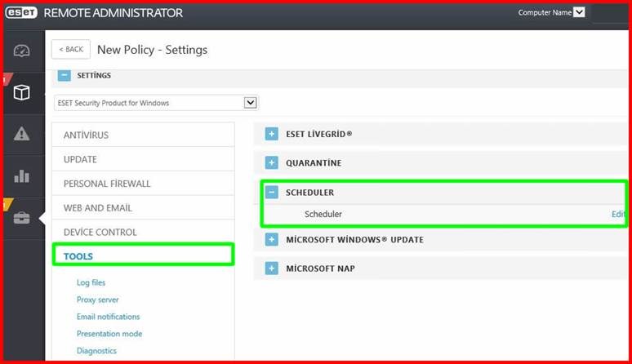Open the Computers cube icon in sidebar
The width and height of the screenshot is (632, 364).
(21, 92)
